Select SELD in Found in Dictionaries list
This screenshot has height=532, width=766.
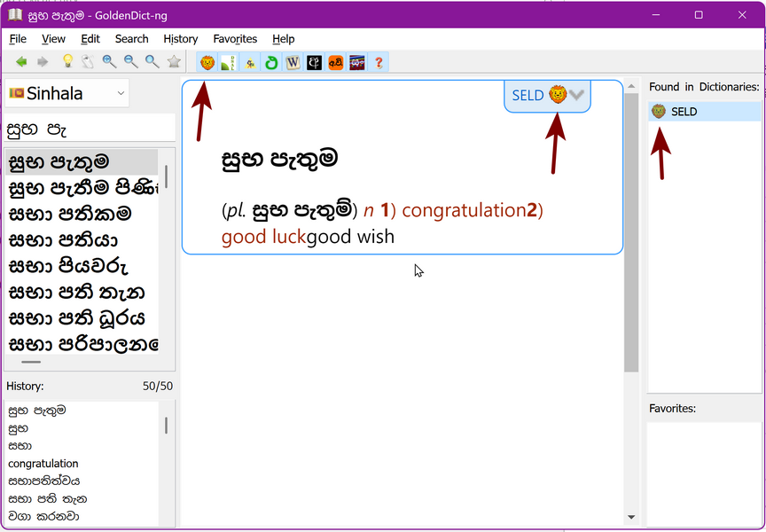(683, 112)
